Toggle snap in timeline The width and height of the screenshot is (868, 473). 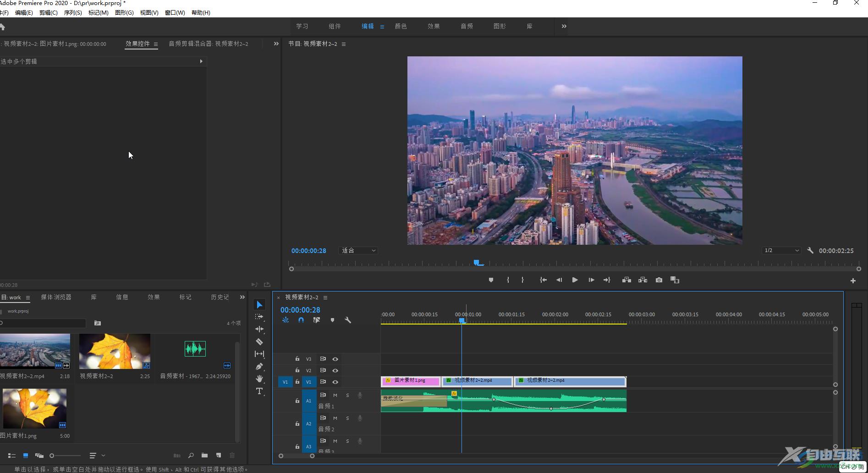click(301, 320)
